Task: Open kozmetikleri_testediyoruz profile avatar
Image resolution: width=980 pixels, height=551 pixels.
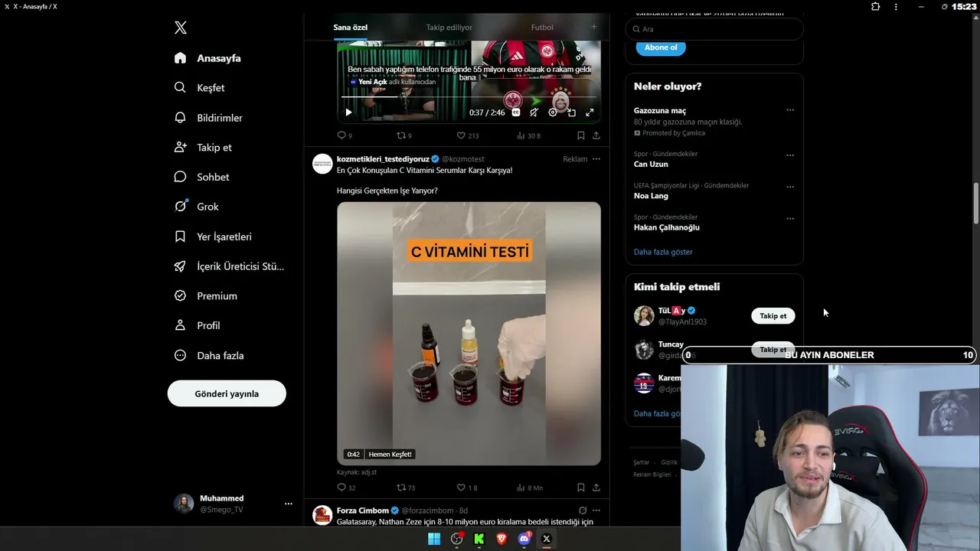Action: [322, 164]
